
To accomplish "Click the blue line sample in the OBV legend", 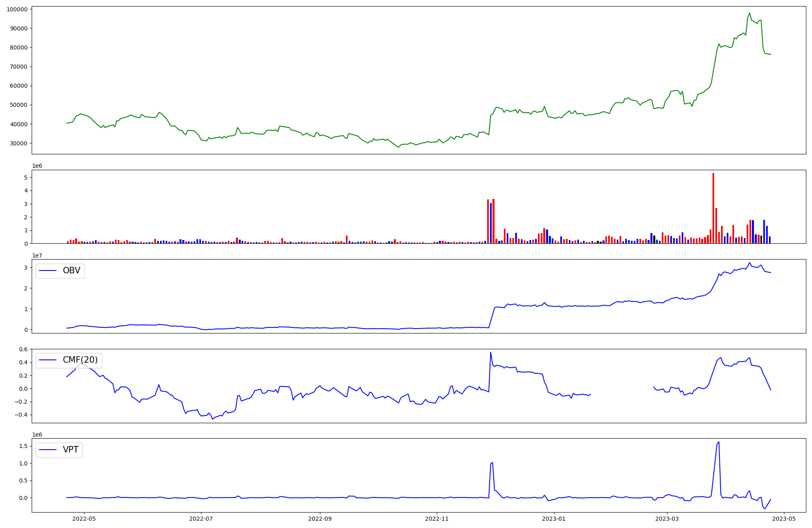I will point(48,270).
